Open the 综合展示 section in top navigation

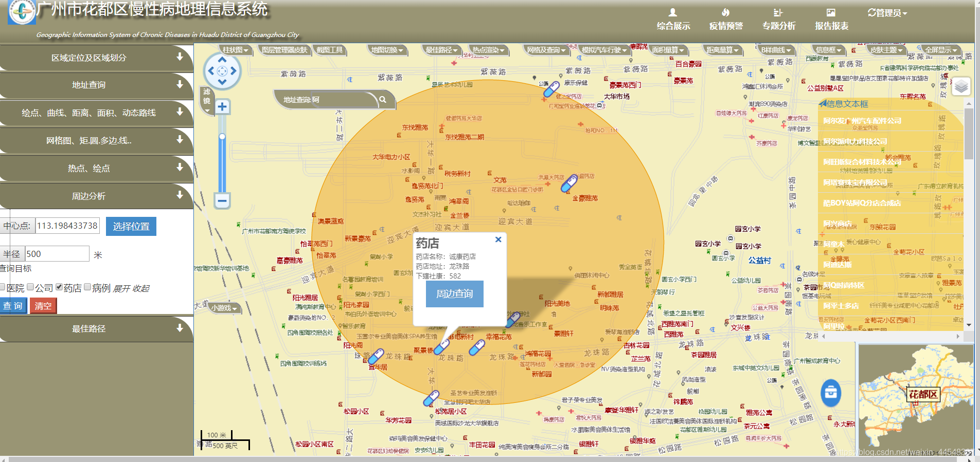[673, 19]
